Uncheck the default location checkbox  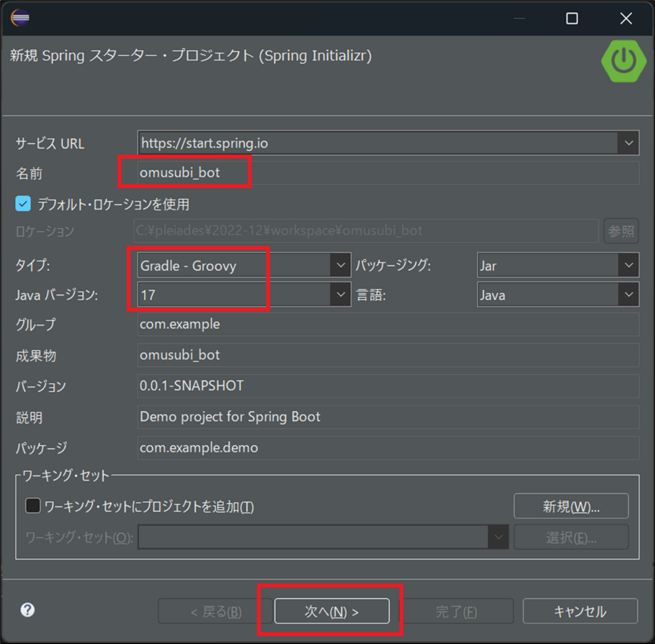[23, 204]
